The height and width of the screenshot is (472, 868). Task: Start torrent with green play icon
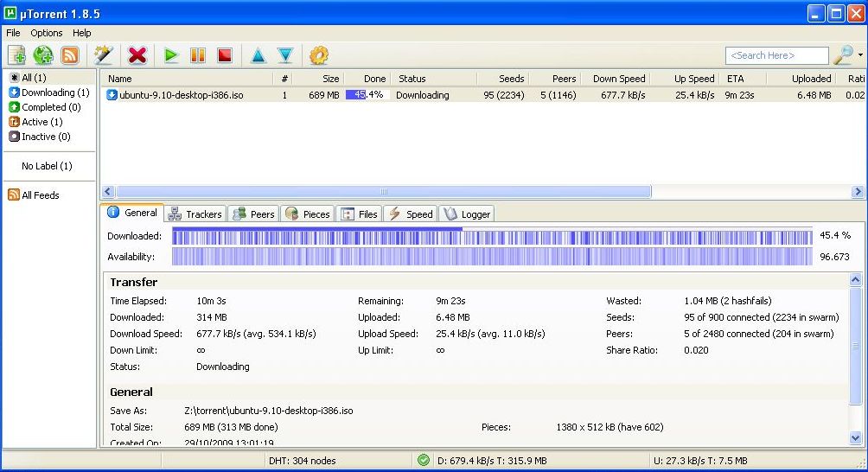[x=171, y=55]
